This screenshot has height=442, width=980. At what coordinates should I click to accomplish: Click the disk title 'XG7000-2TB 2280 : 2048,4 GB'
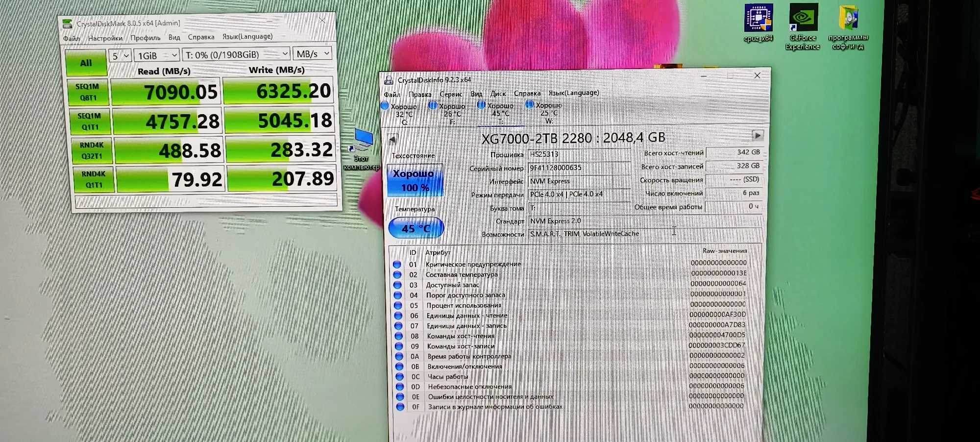point(573,138)
